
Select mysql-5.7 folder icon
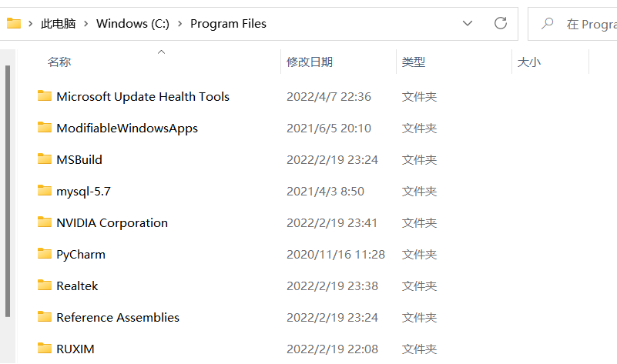point(45,191)
